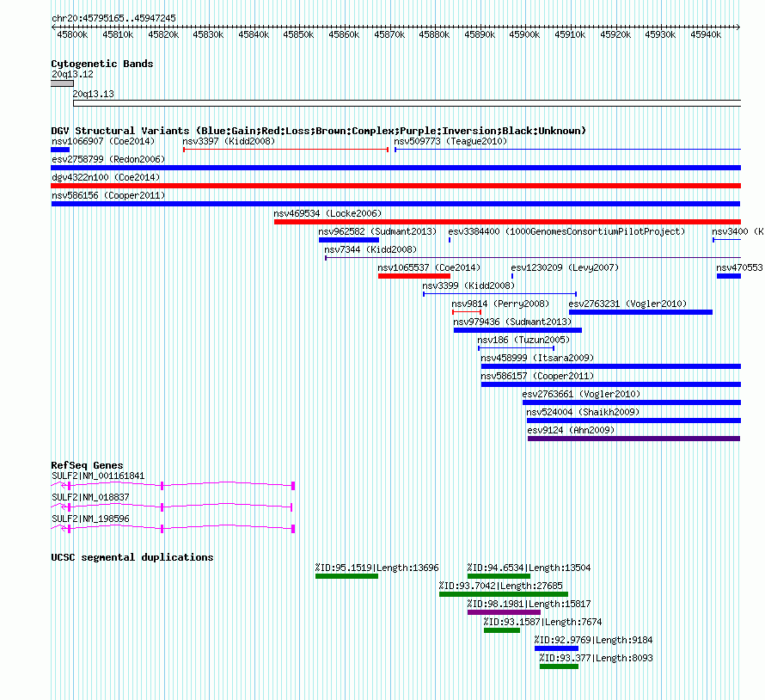Open nsv186 (Tuzun2005) variant
765x700 pixels.
(517, 348)
